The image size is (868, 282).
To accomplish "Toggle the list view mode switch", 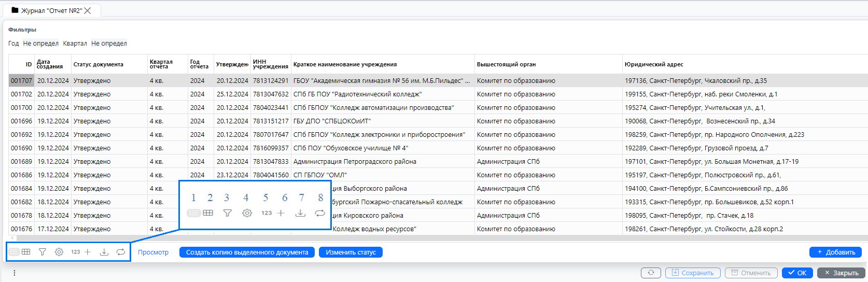I will coord(14,252).
